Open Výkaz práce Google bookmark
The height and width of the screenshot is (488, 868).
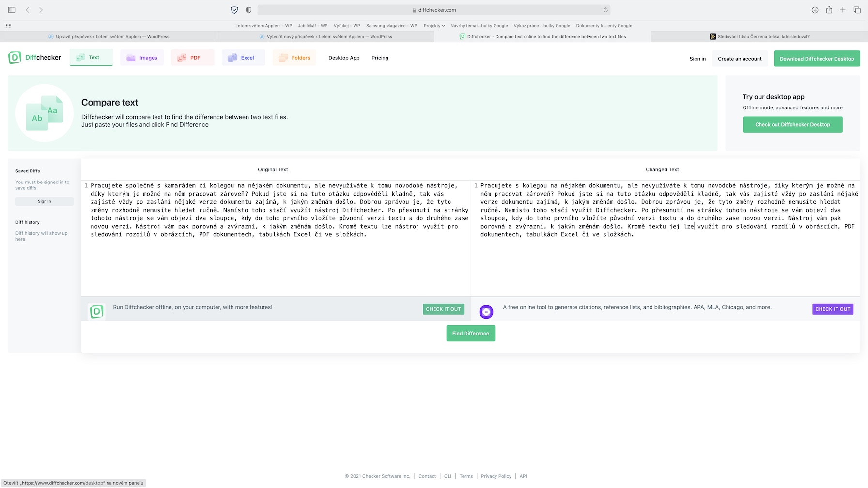[x=542, y=26]
